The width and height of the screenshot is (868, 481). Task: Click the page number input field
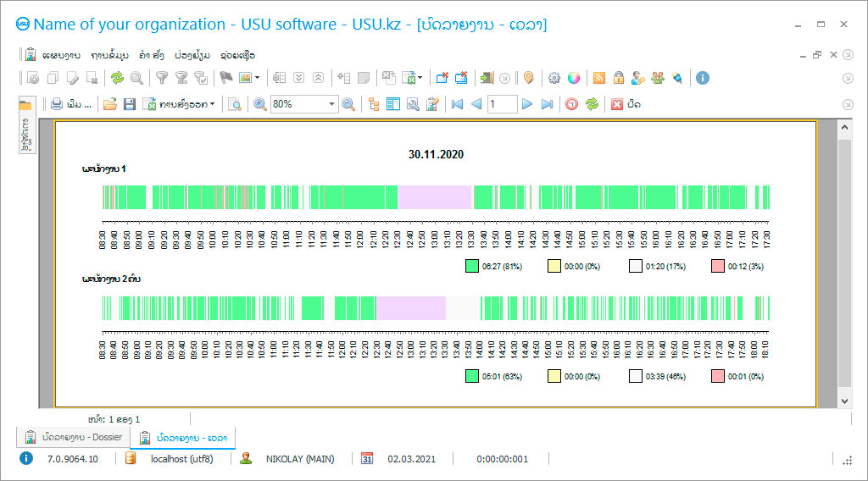[x=502, y=104]
